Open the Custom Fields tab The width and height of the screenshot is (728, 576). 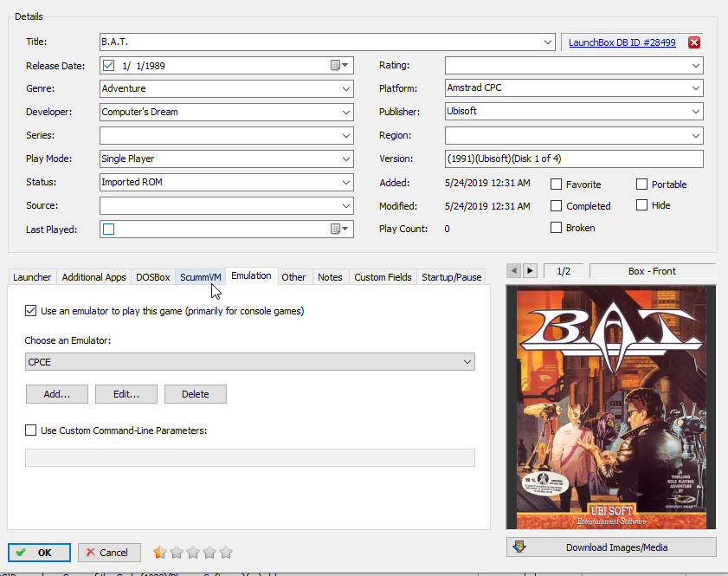pyautogui.click(x=383, y=277)
